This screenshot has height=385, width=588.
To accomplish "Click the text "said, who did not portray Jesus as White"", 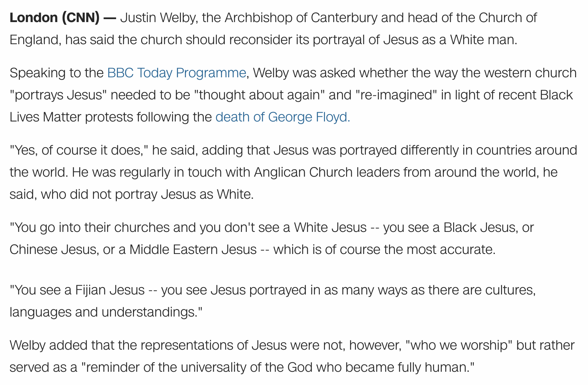I will coord(132,194).
